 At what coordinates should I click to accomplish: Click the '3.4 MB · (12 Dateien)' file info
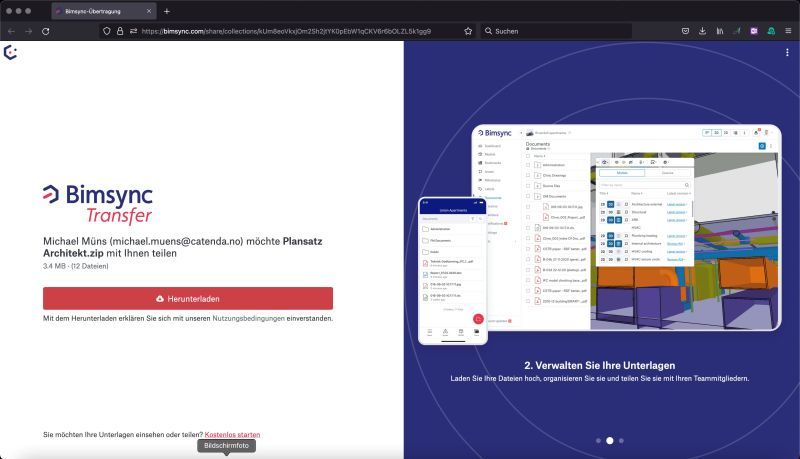[x=76, y=266]
